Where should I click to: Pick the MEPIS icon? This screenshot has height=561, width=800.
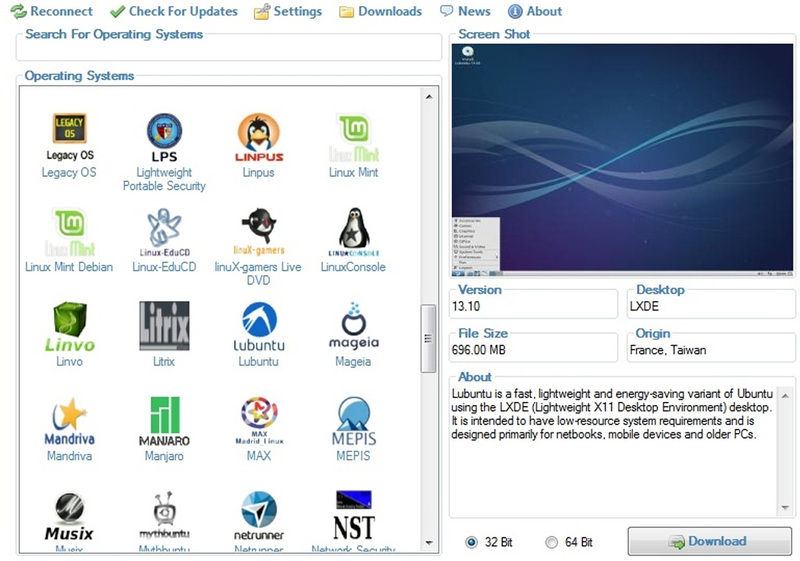coord(354,421)
